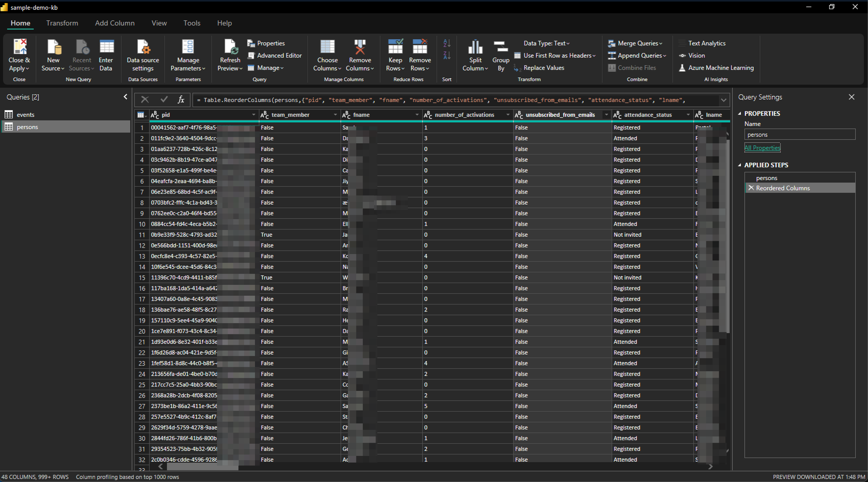The height and width of the screenshot is (482, 868).
Task: Open number_of_activations filter dropdown
Action: pos(508,115)
